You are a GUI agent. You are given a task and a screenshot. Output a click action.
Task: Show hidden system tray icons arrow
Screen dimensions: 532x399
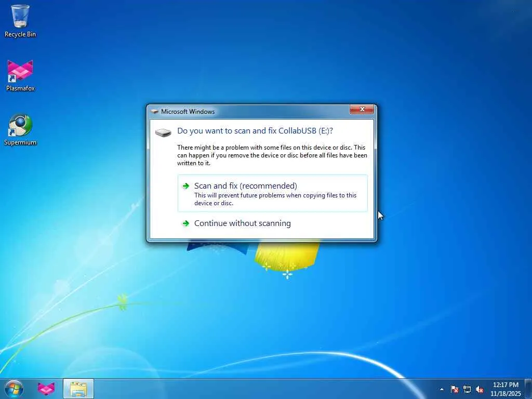[442, 389]
